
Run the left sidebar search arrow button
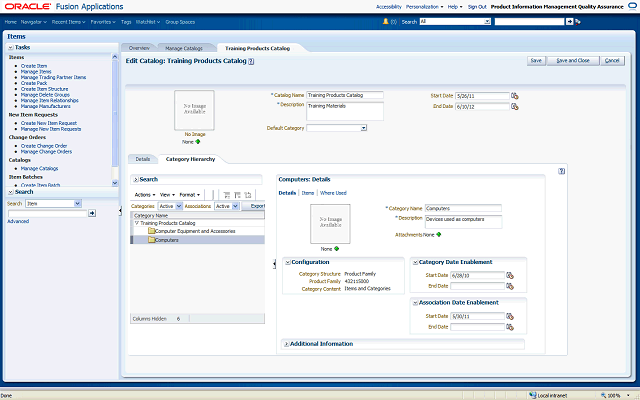pos(92,213)
